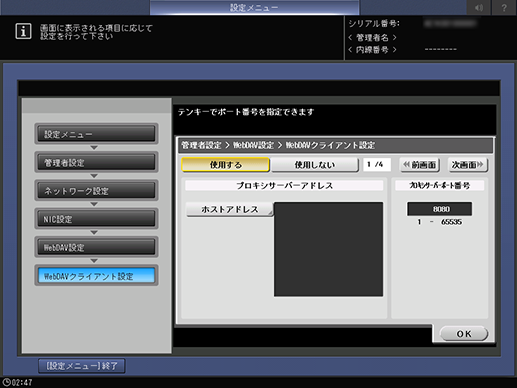The width and height of the screenshot is (517, 388).
Task: Open 設定メニュー in left navigation
Action: [96, 134]
